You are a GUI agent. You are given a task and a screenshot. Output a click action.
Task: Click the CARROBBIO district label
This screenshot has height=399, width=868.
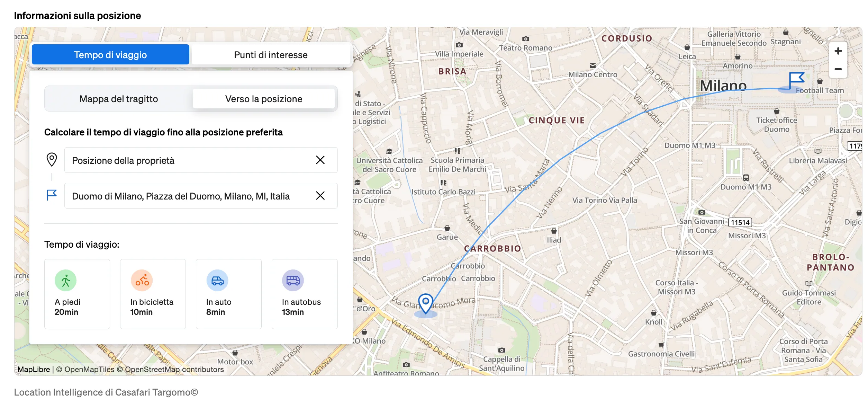pyautogui.click(x=492, y=248)
